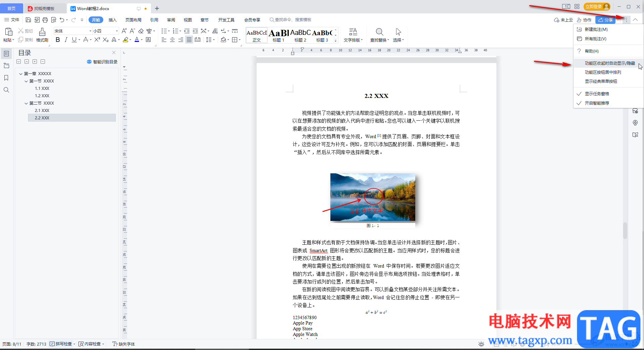Expand the styles gallery arrow

335,41
